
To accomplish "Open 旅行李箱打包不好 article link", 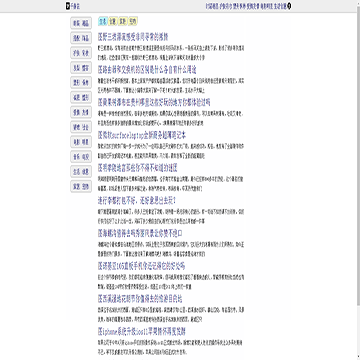I will (136, 201).
